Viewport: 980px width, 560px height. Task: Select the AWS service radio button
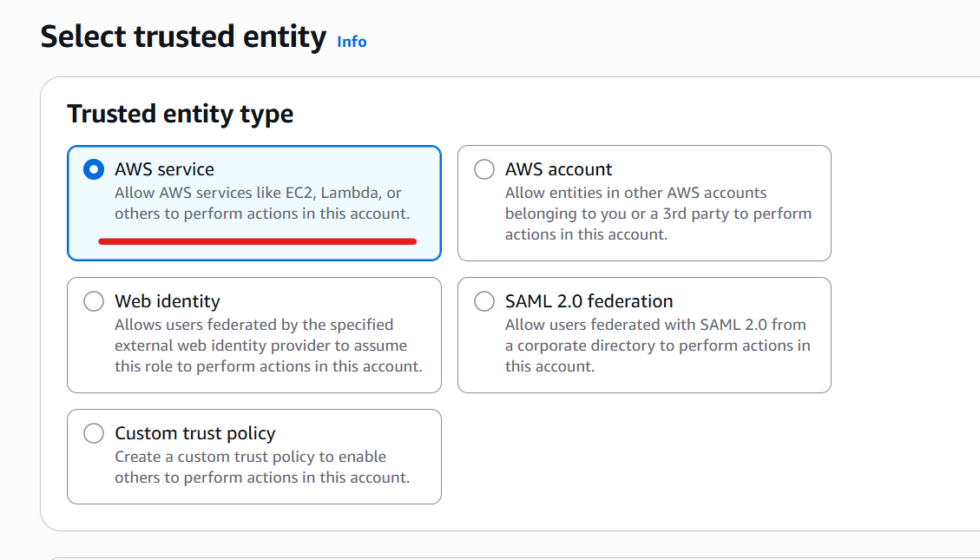click(x=94, y=169)
